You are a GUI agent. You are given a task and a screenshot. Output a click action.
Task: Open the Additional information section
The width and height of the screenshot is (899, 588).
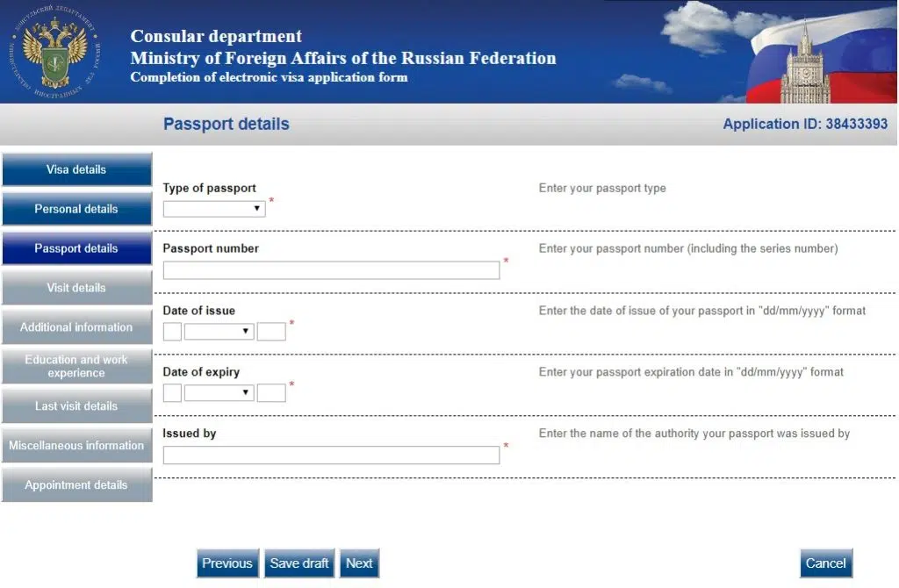77,327
